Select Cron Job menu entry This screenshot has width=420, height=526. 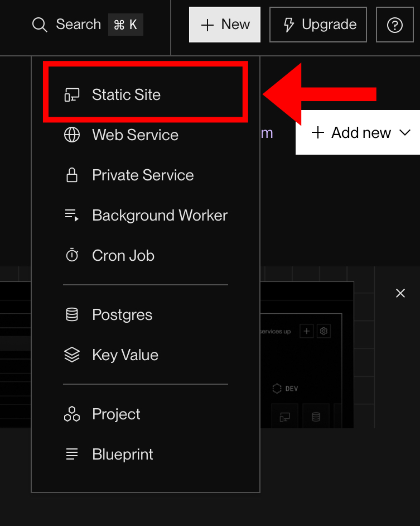tap(146, 256)
